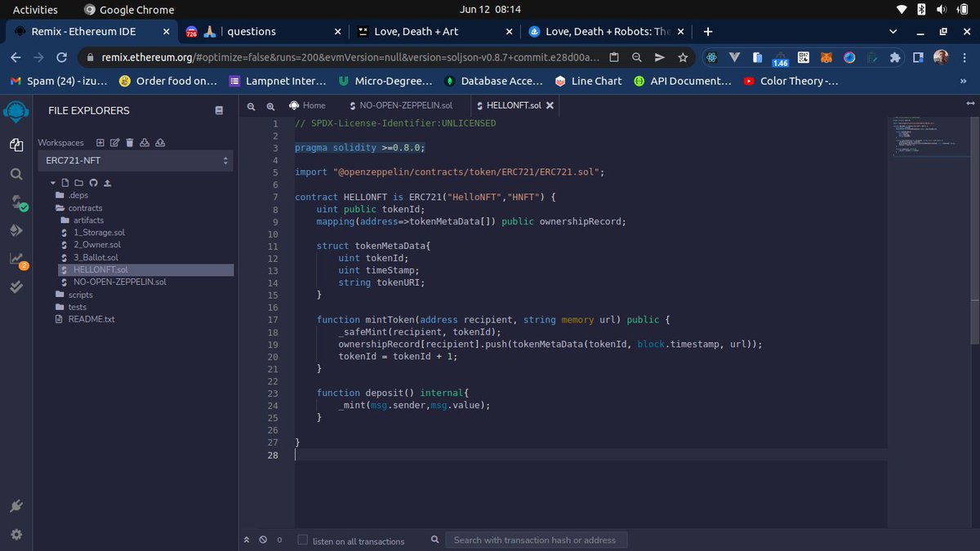
Task: Delete workspace with the trash icon
Action: (x=129, y=142)
